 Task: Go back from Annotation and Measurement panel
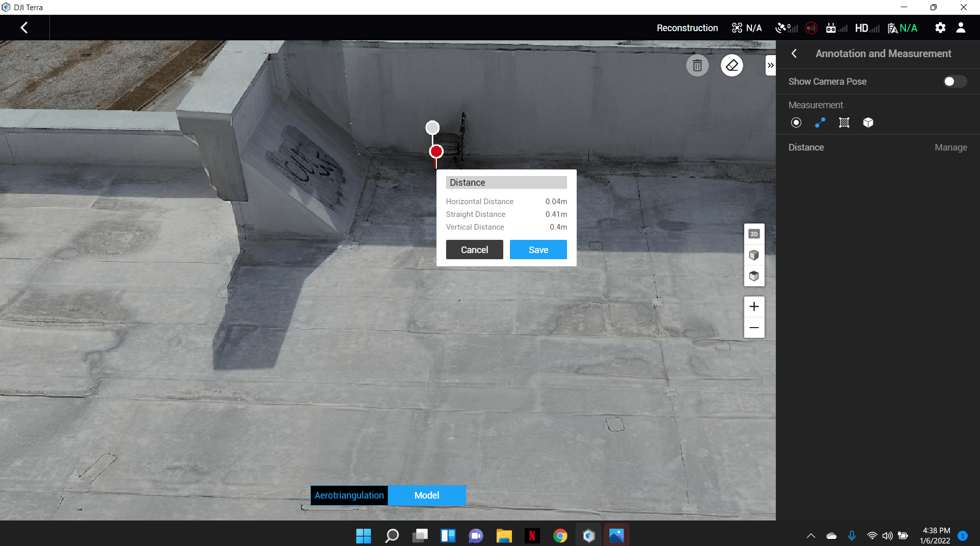point(794,54)
